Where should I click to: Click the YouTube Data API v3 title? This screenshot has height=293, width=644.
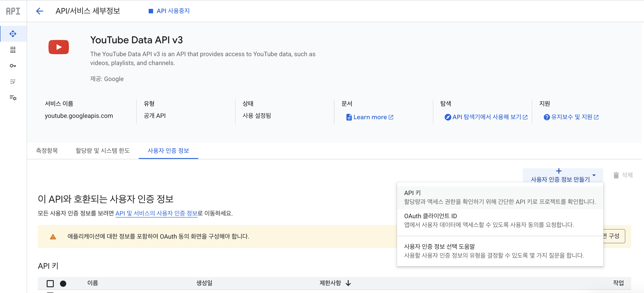click(136, 40)
